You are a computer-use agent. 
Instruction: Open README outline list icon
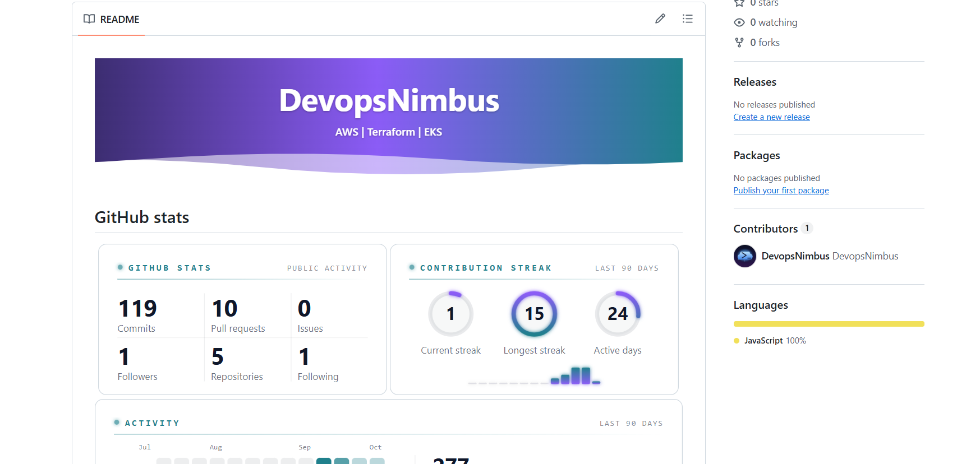(688, 19)
